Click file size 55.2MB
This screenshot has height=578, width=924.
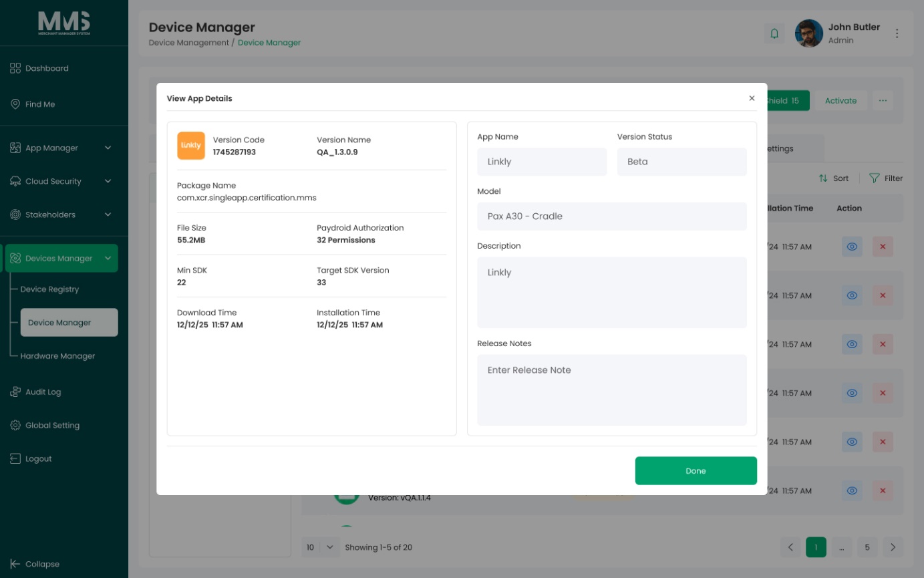192,240
